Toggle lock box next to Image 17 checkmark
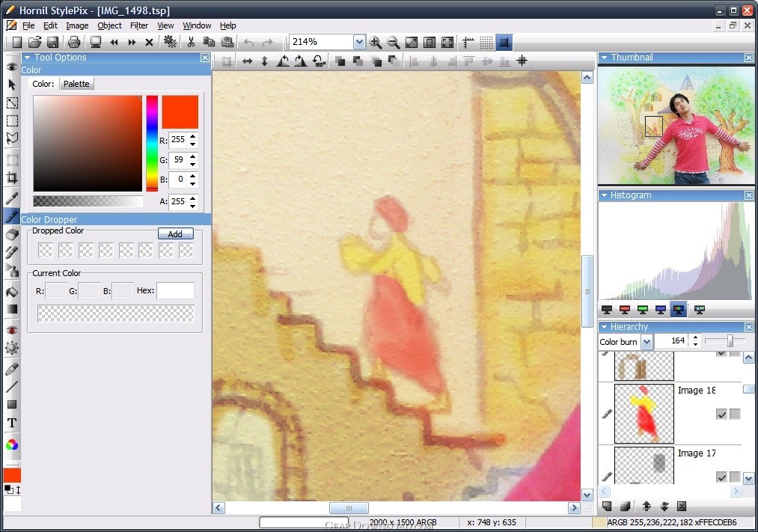The image size is (758, 532). coord(735,477)
